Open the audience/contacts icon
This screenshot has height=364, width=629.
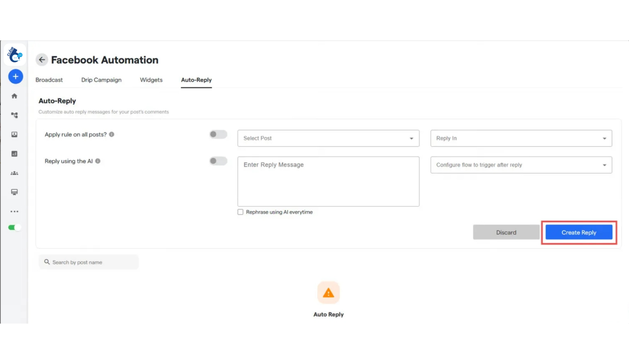click(x=14, y=173)
